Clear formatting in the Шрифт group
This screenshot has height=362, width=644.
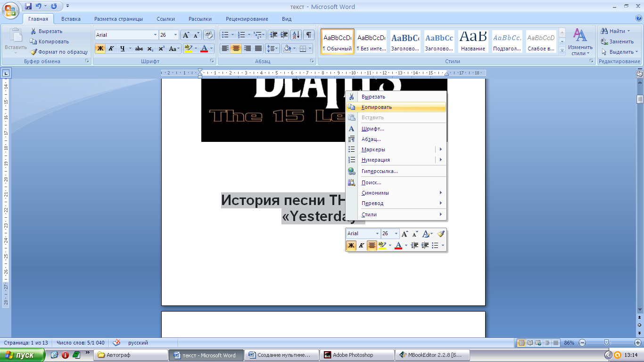[x=209, y=35]
